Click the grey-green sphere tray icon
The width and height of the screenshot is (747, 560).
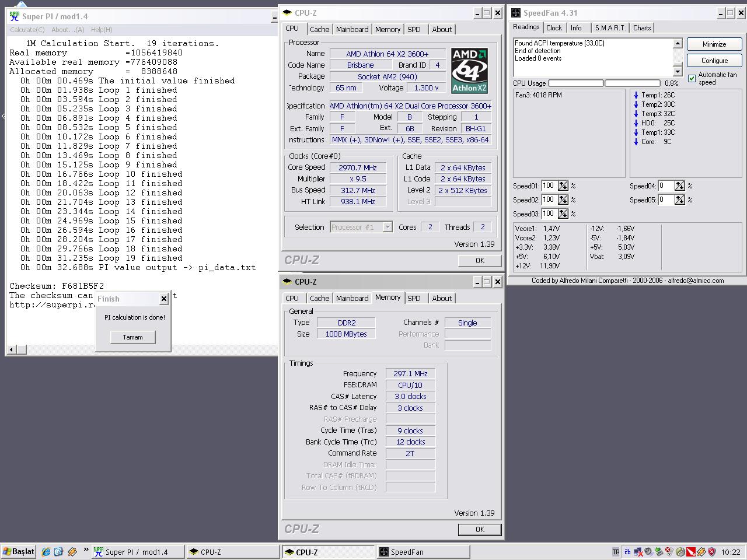click(x=680, y=552)
